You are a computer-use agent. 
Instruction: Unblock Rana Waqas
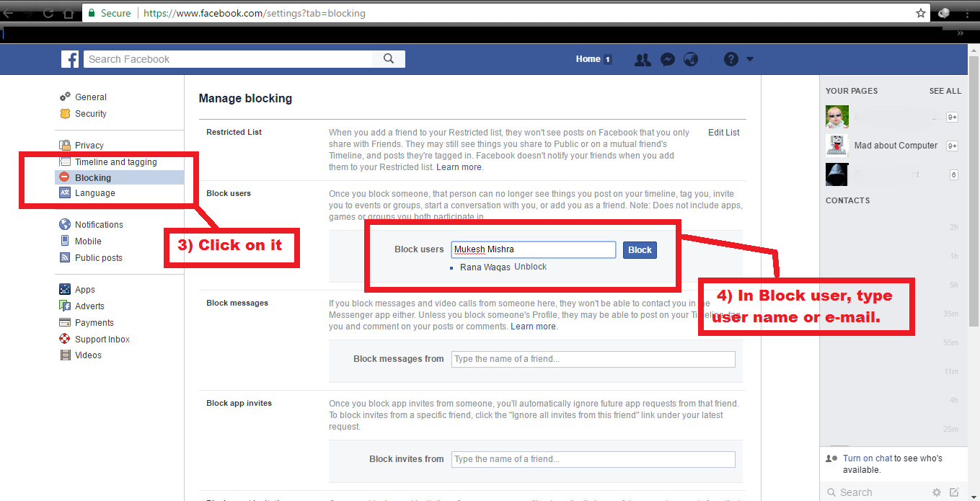coord(530,267)
